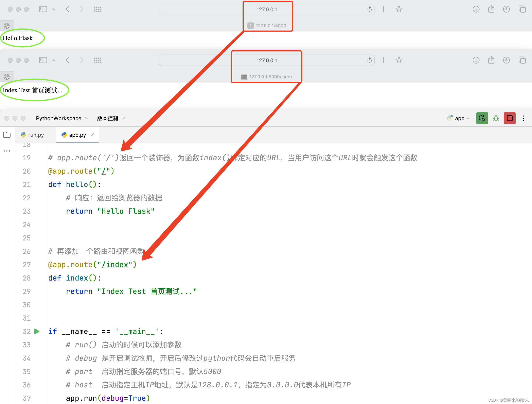
Task: Show tab overview in second Safari window
Action: tap(522, 60)
